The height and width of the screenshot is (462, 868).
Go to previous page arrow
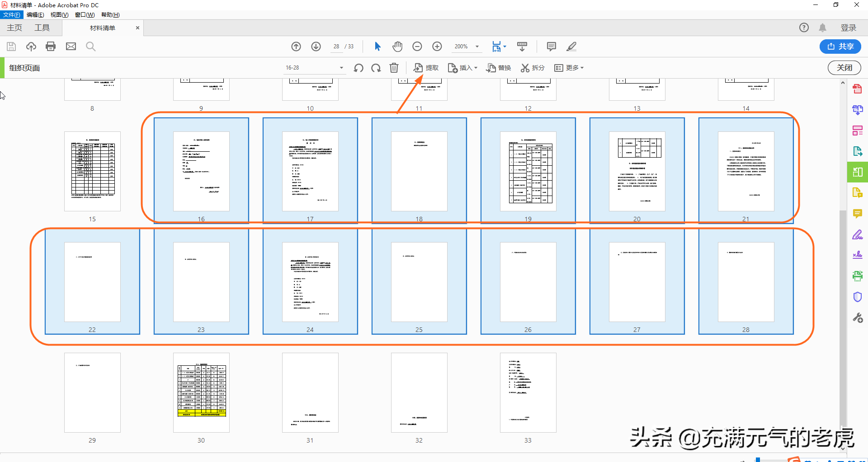pos(296,47)
